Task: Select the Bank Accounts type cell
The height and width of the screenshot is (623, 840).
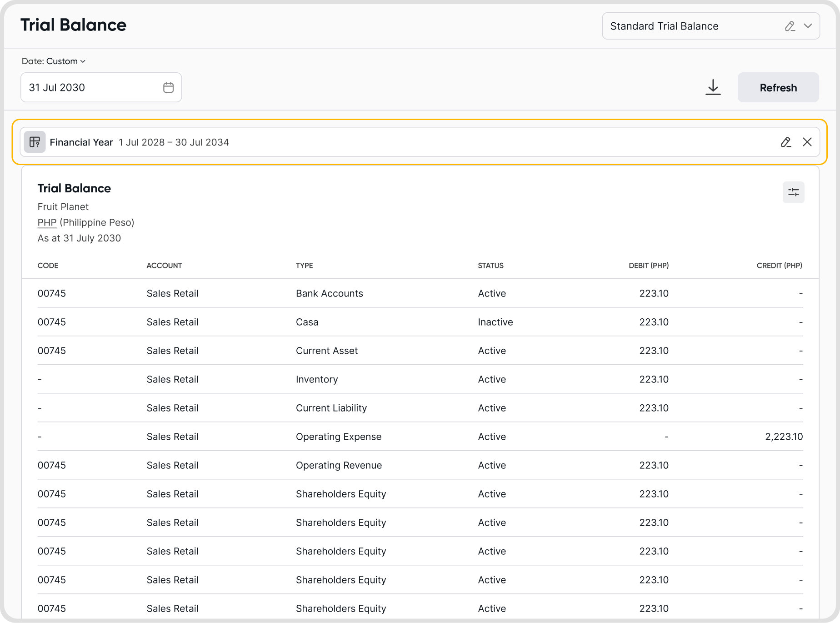Action: (330, 294)
